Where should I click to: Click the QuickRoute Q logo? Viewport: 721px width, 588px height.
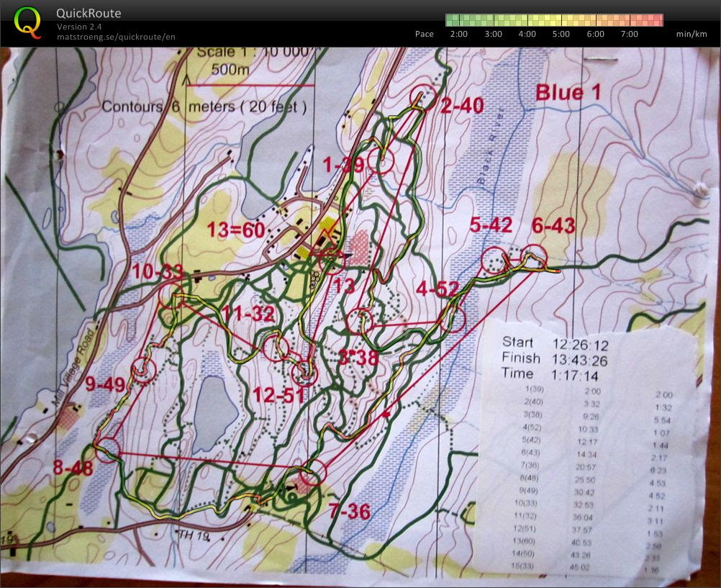pyautogui.click(x=27, y=23)
